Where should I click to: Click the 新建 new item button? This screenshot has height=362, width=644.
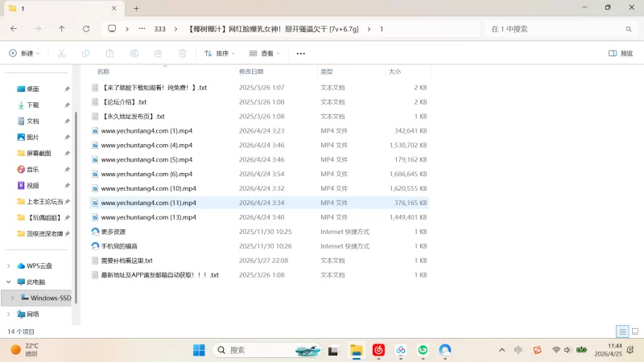24,53
